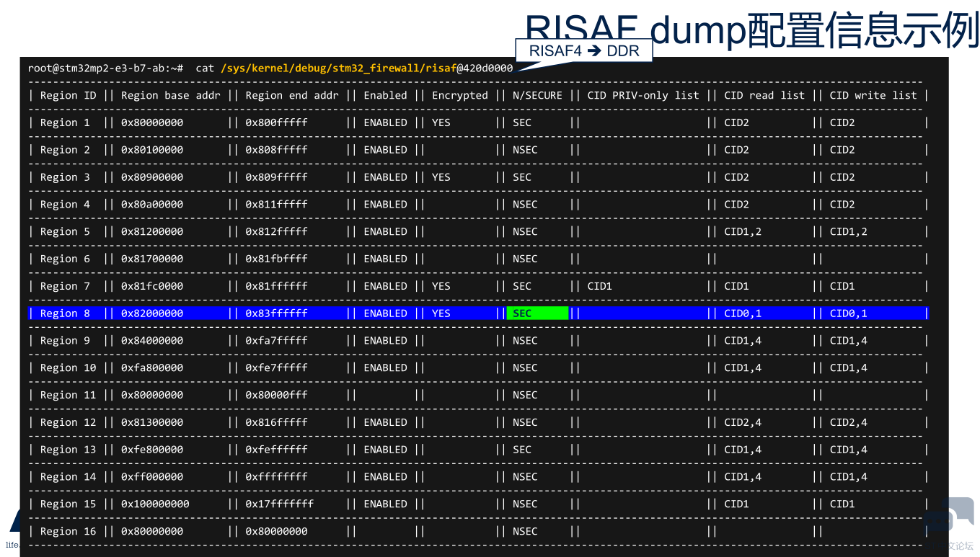Select base address 0x81fc0000
This screenshot has height=557, width=980.
tap(152, 286)
